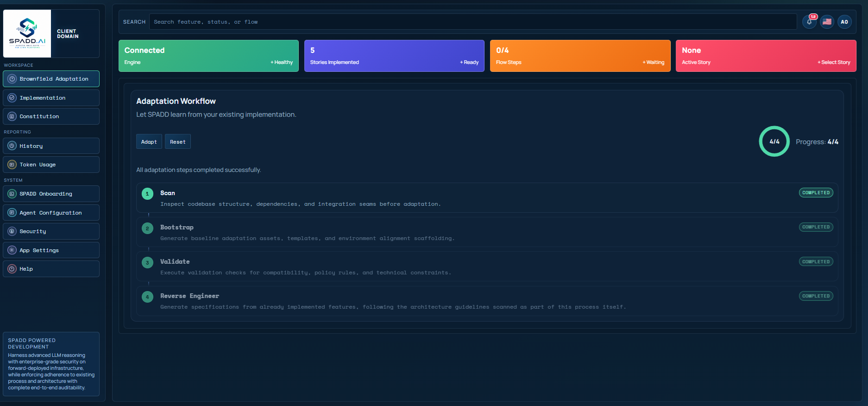The height and width of the screenshot is (406, 868).
Task: Click the Implementation sidebar icon
Action: [x=12, y=98]
